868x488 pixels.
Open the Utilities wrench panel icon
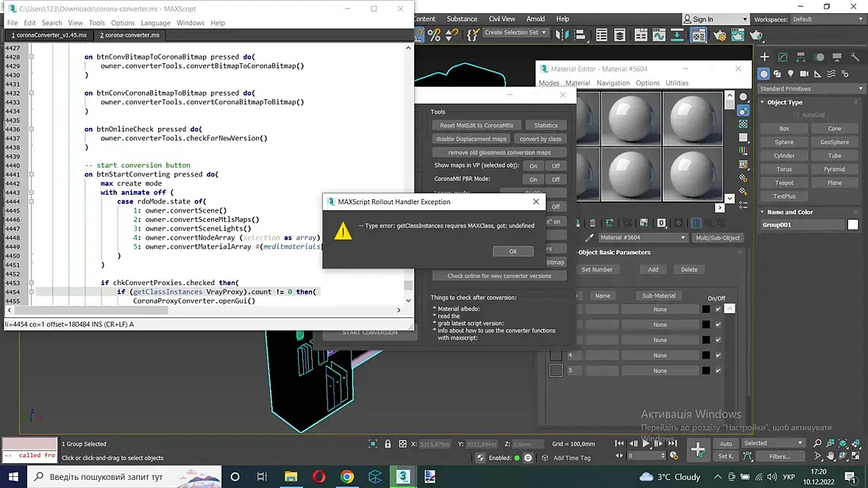point(855,57)
